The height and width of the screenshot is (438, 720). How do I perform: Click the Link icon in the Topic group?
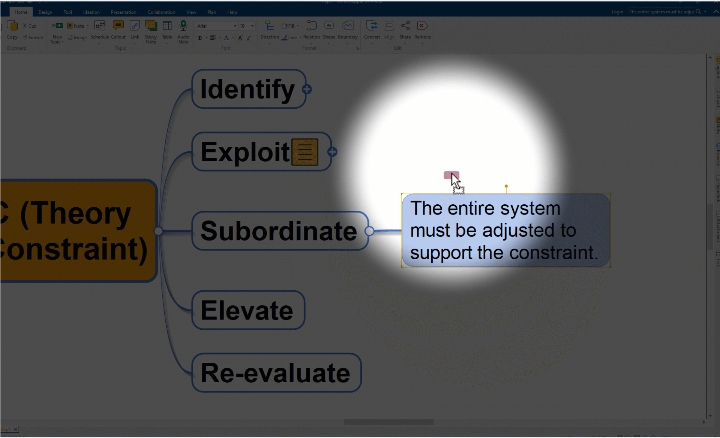(135, 26)
